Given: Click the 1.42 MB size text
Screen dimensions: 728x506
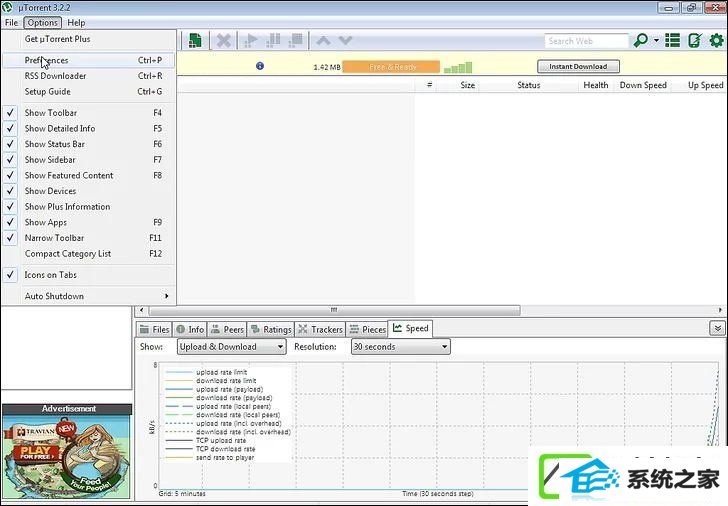Looking at the screenshot, I should click(x=327, y=67).
